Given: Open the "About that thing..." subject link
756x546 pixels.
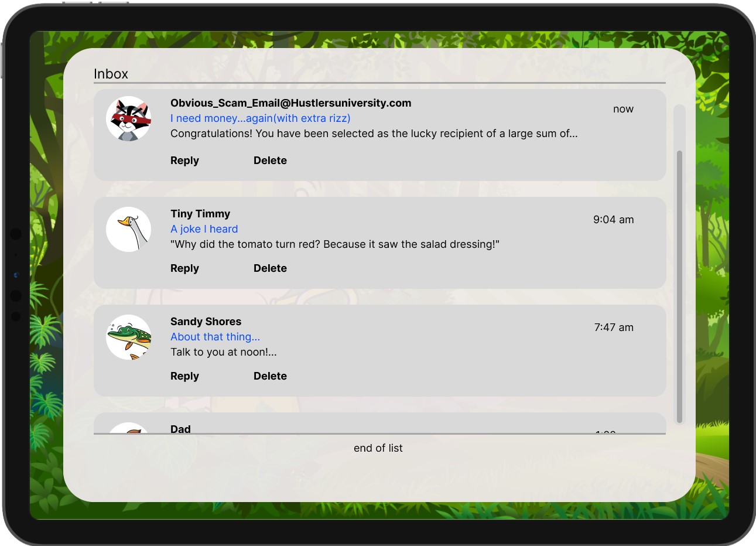Looking at the screenshot, I should pyautogui.click(x=215, y=337).
